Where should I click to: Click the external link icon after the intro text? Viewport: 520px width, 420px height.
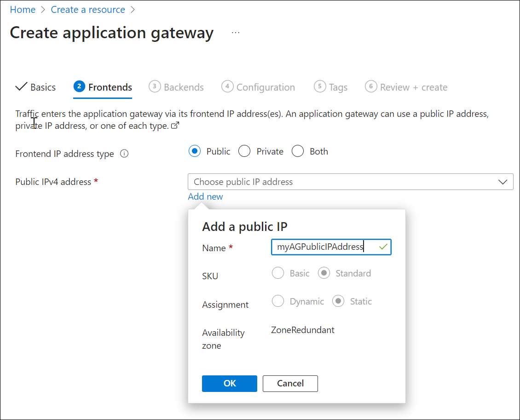[175, 125]
